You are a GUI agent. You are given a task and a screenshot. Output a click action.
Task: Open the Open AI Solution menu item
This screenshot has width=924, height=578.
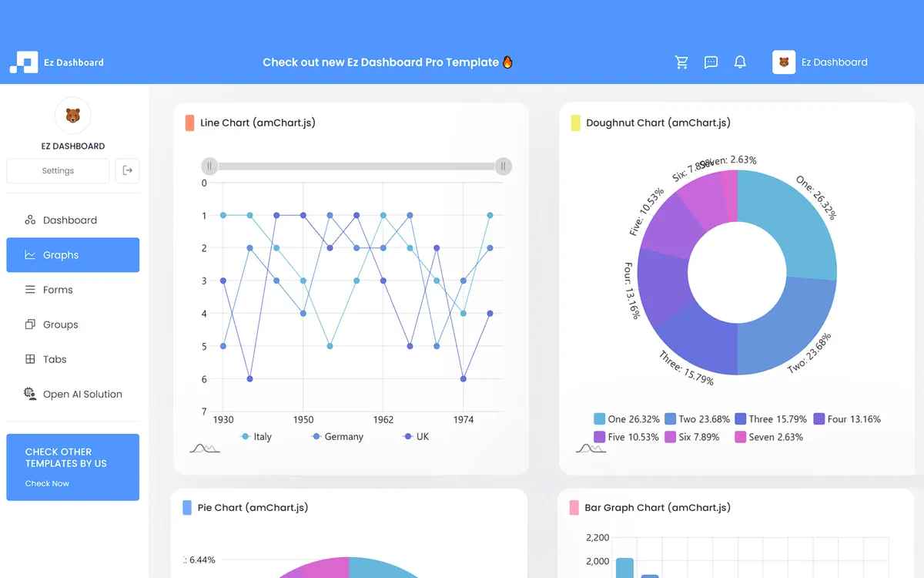coord(72,394)
